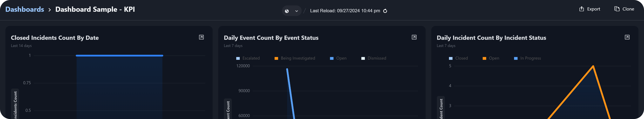Expand the Closed Incidents Count chart
This screenshot has width=644, height=119.
201,37
